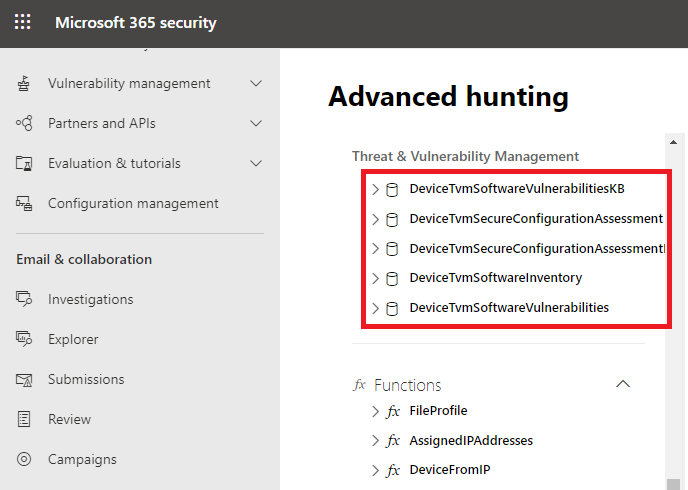Click the fx icon beside DeviceFromIP
This screenshot has width=688, height=490.
(393, 471)
